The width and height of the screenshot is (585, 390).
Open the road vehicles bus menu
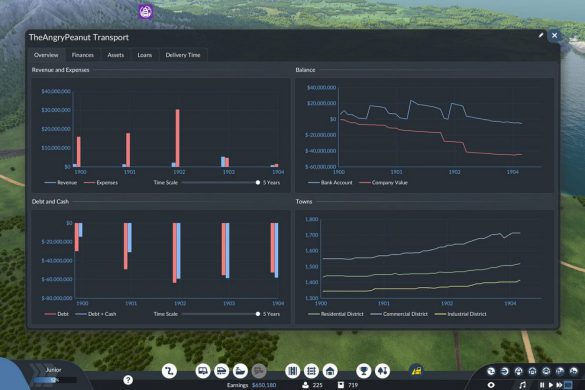tap(203, 371)
